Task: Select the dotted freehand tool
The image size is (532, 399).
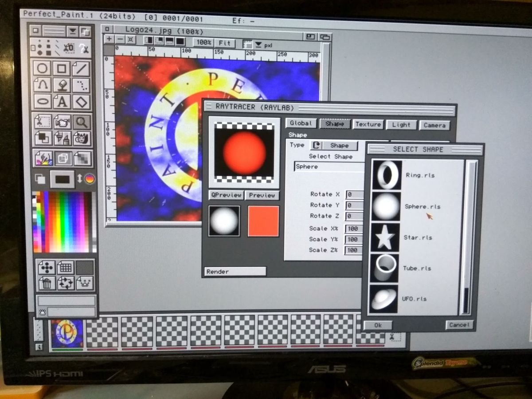Action: [x=82, y=85]
